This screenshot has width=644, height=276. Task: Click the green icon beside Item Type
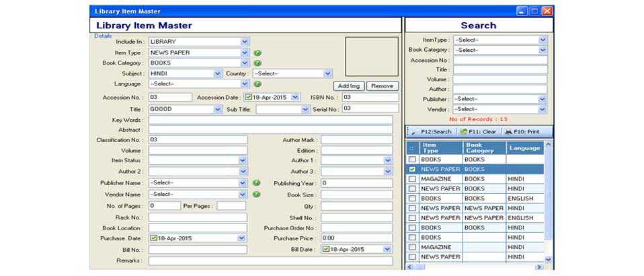(257, 53)
